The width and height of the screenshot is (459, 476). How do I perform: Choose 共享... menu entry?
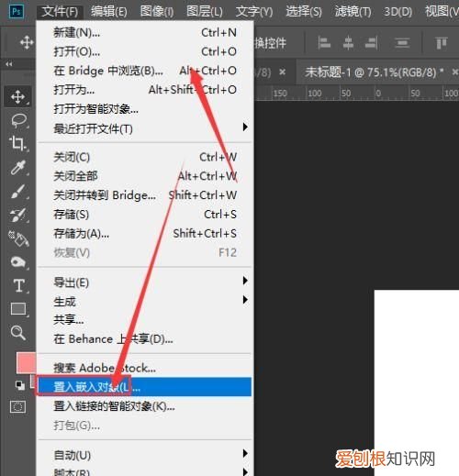[145, 320]
